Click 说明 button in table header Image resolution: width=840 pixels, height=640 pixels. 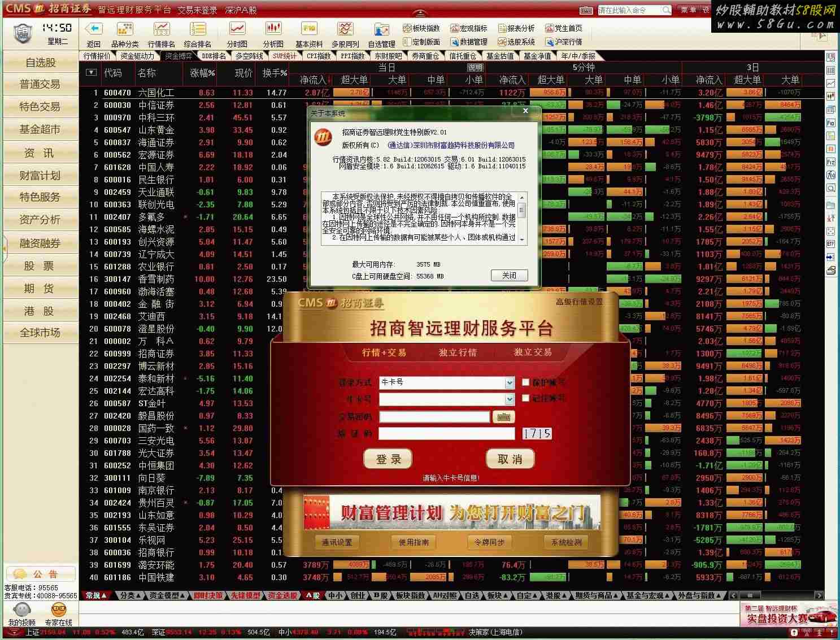(x=476, y=67)
